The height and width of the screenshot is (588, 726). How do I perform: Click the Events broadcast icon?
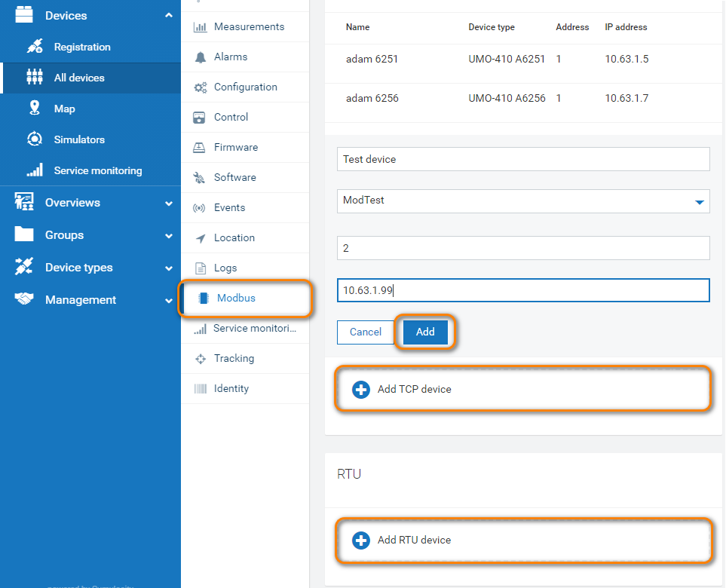(x=199, y=208)
